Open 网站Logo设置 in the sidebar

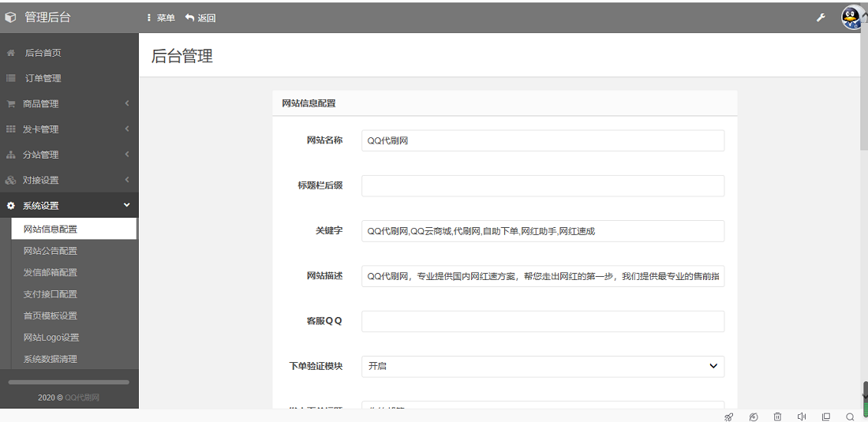point(51,338)
